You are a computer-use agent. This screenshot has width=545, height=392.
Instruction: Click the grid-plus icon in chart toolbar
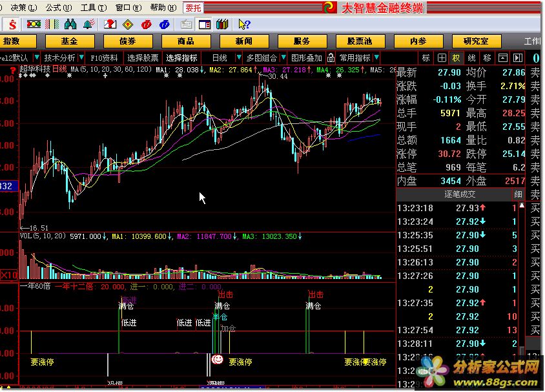pyautogui.click(x=442, y=57)
